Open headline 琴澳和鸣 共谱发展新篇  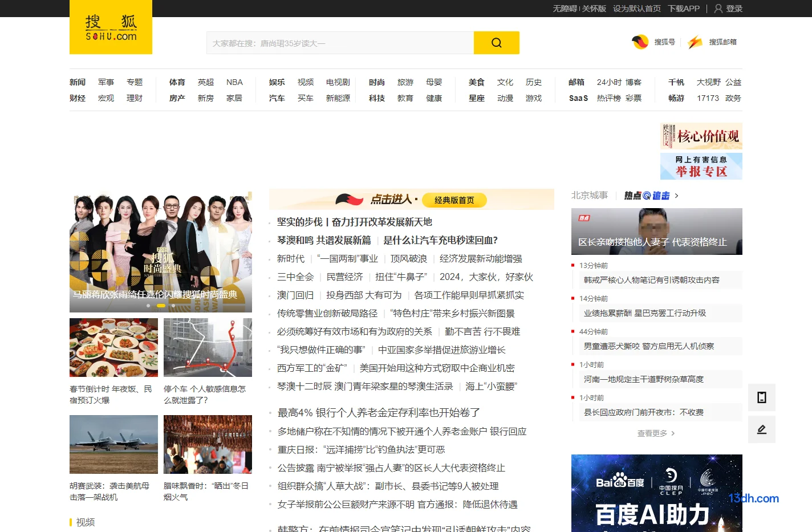(x=324, y=240)
